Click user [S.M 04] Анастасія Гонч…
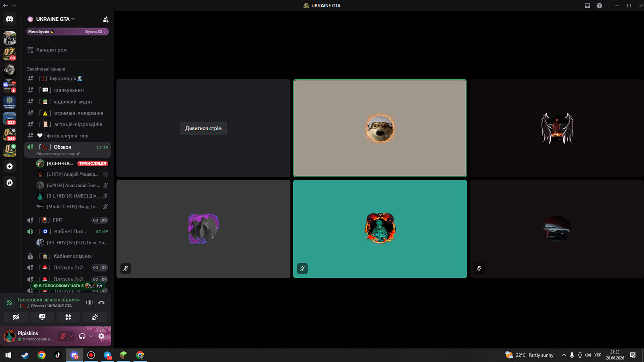This screenshot has height=362, width=644. coord(72,185)
